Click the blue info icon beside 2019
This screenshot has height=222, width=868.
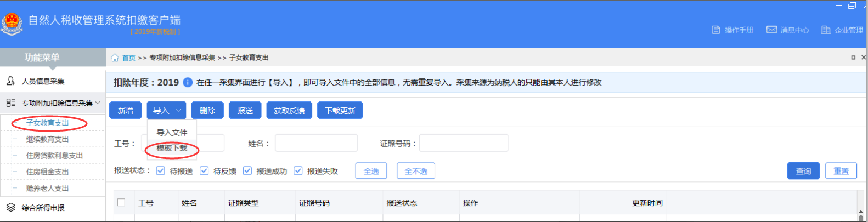tap(188, 83)
